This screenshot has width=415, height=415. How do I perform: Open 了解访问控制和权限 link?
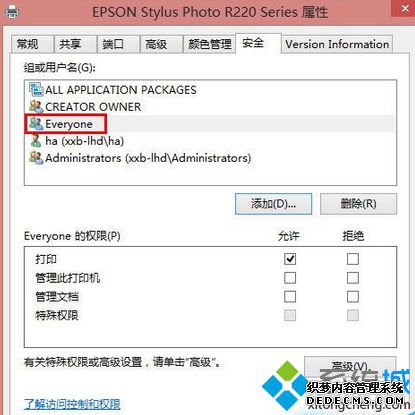[x=72, y=404]
